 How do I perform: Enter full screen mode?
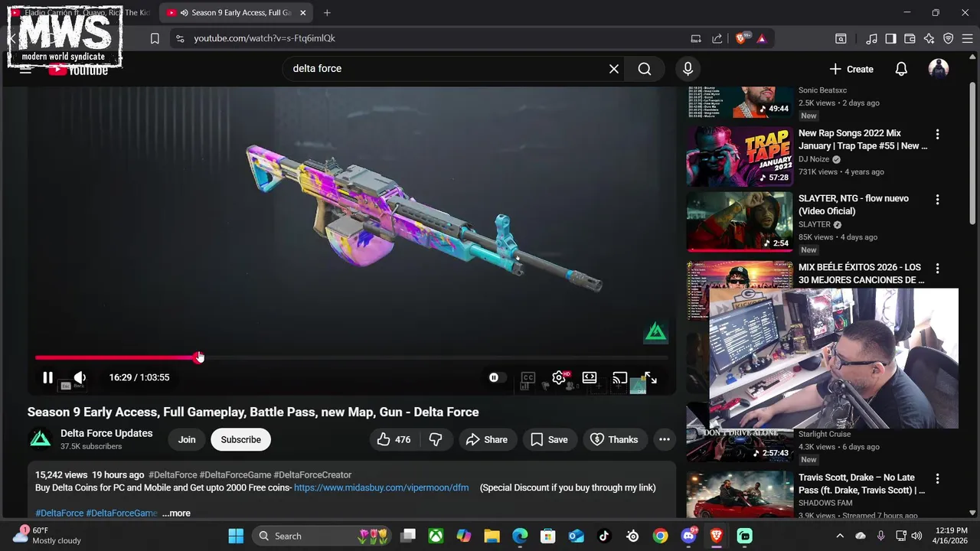pos(650,377)
